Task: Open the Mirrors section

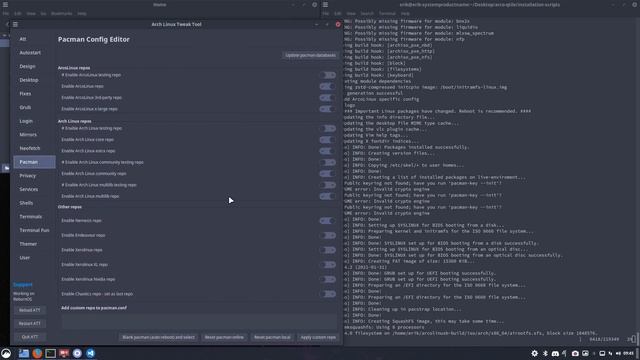Action: (34, 135)
